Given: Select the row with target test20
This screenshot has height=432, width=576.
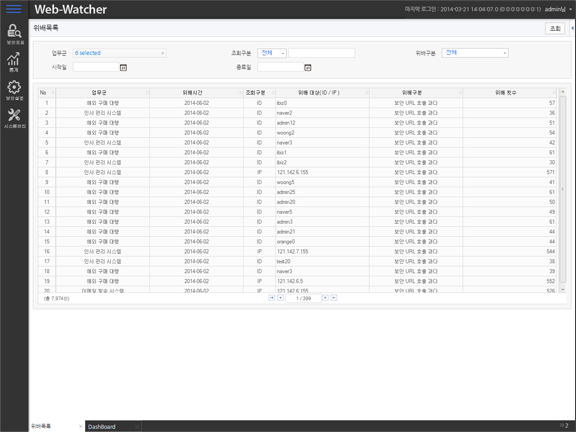Looking at the screenshot, I should [297, 262].
